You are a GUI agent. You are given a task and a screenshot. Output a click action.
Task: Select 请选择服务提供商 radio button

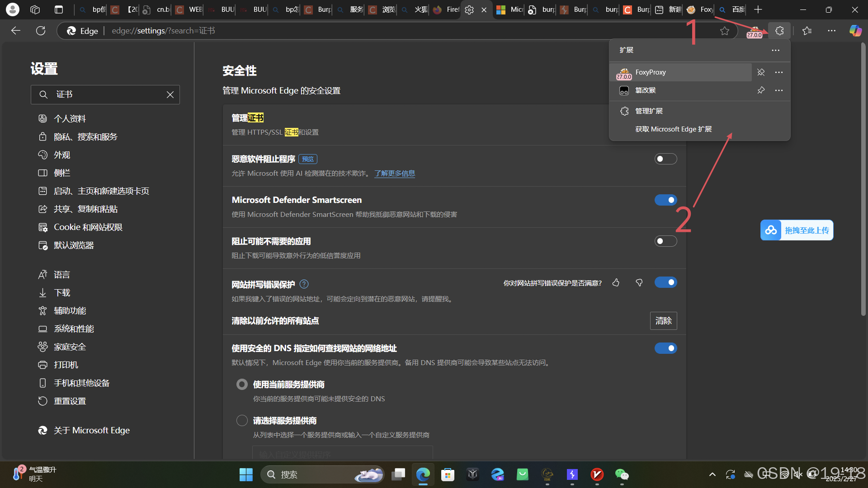(242, 421)
